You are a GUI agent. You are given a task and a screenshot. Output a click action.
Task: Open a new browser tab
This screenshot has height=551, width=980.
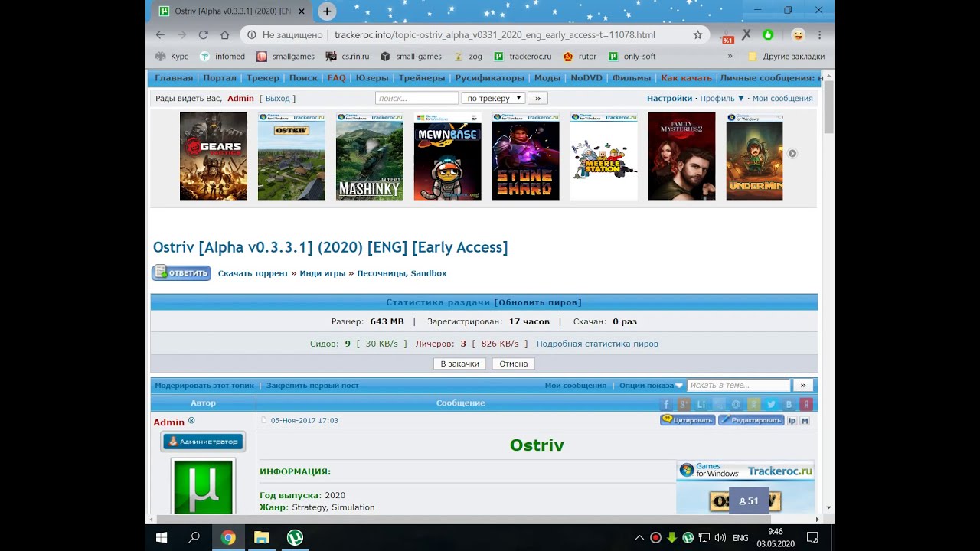coord(327,11)
